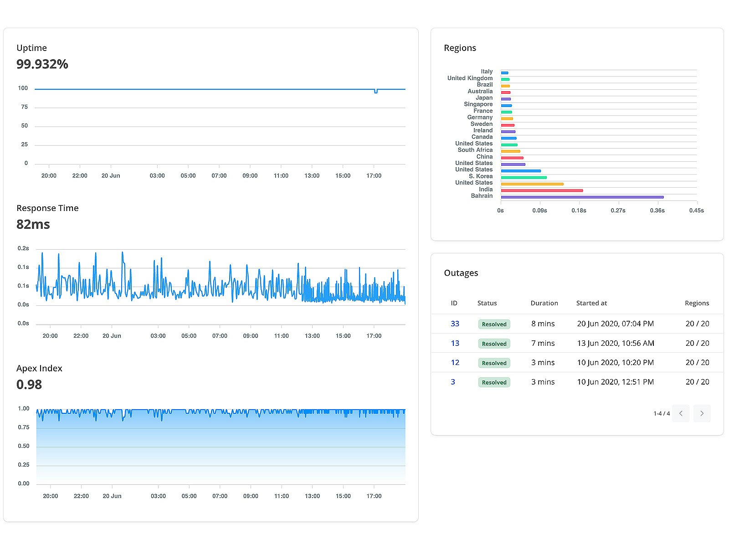Click the '7 mins' duration cell

click(543, 343)
